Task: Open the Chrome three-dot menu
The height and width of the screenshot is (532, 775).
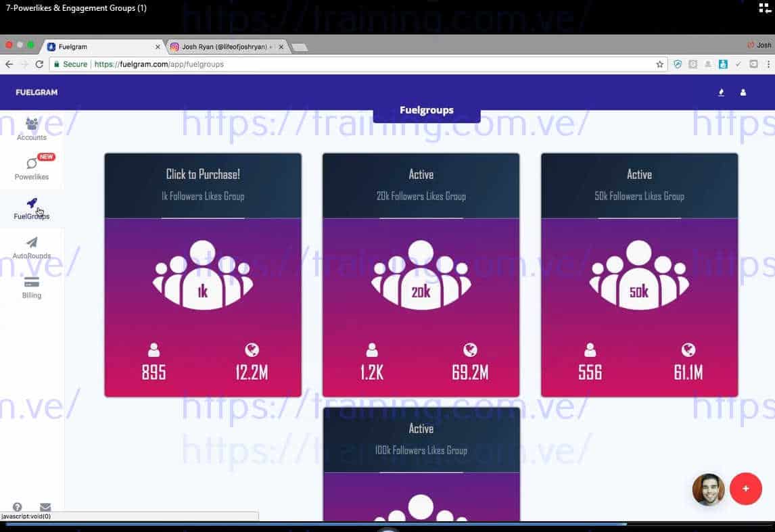Action: 768,64
